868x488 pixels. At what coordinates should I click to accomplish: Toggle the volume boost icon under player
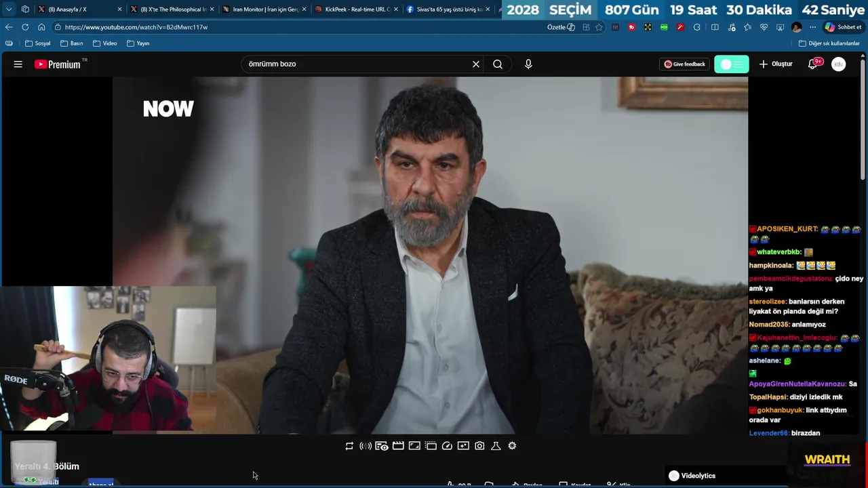click(x=366, y=446)
